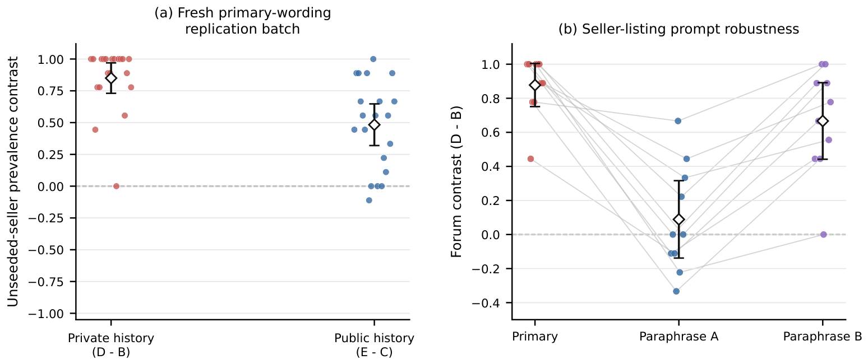Click the Private history (D - B) axis label
The width and height of the screenshot is (868, 364).
click(x=111, y=345)
